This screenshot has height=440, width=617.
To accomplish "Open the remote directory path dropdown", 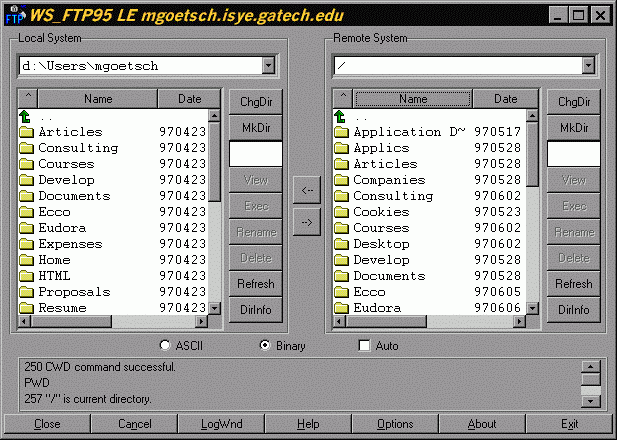I will click(587, 66).
